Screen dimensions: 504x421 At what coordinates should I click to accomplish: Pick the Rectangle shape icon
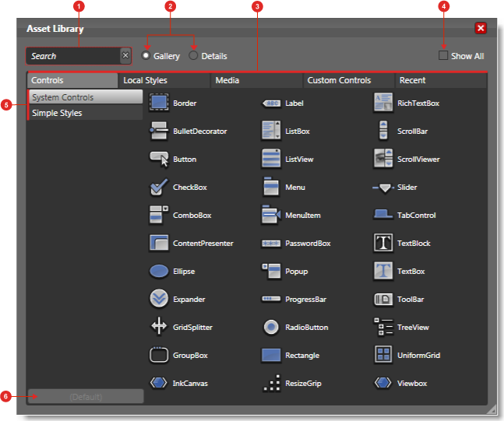click(270, 355)
